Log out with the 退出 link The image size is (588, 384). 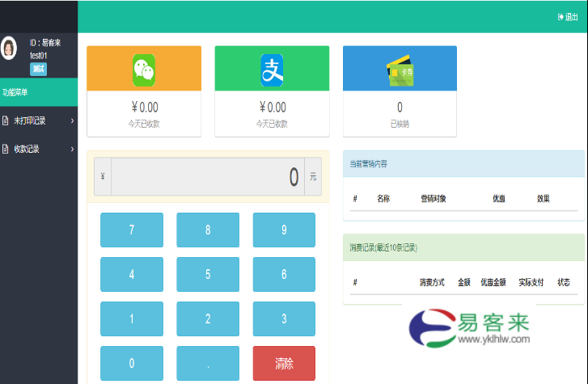pos(568,17)
